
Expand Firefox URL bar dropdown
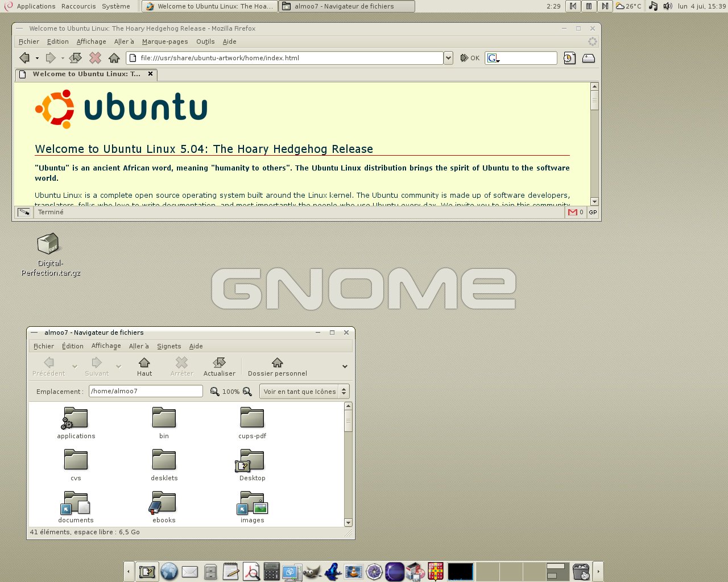(448, 58)
